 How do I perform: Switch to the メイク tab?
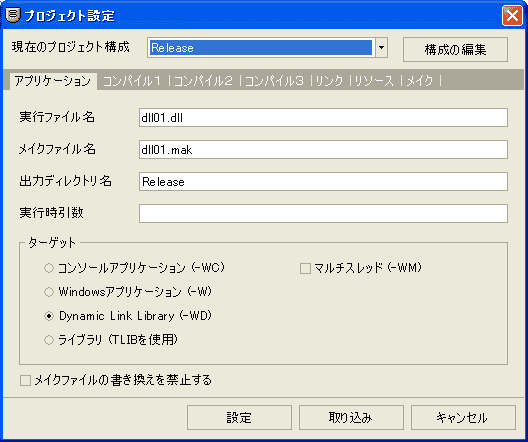click(420, 81)
